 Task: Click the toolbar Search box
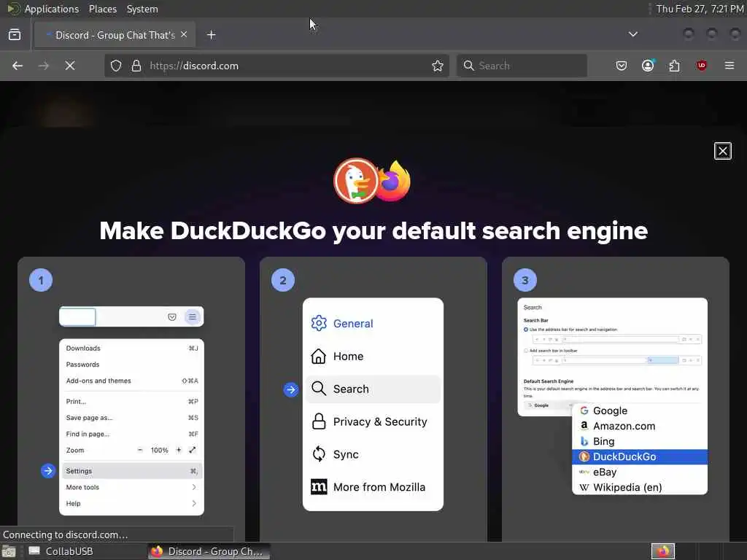[522, 66]
